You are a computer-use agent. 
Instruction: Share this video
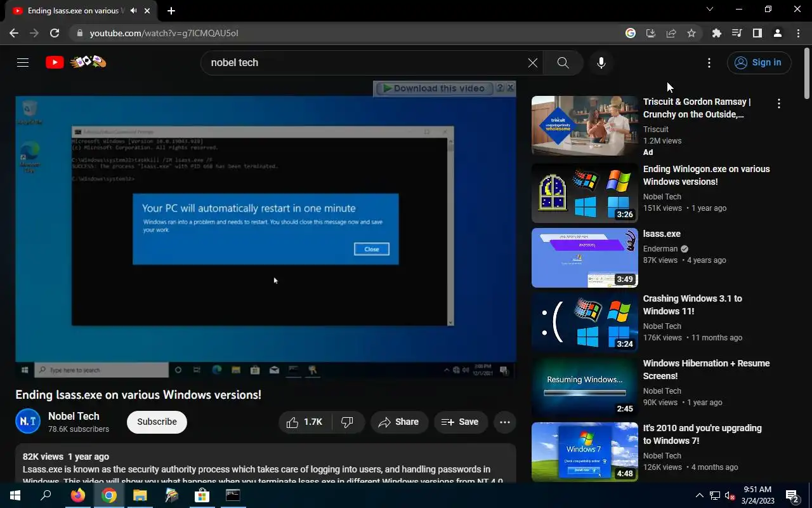tap(399, 422)
